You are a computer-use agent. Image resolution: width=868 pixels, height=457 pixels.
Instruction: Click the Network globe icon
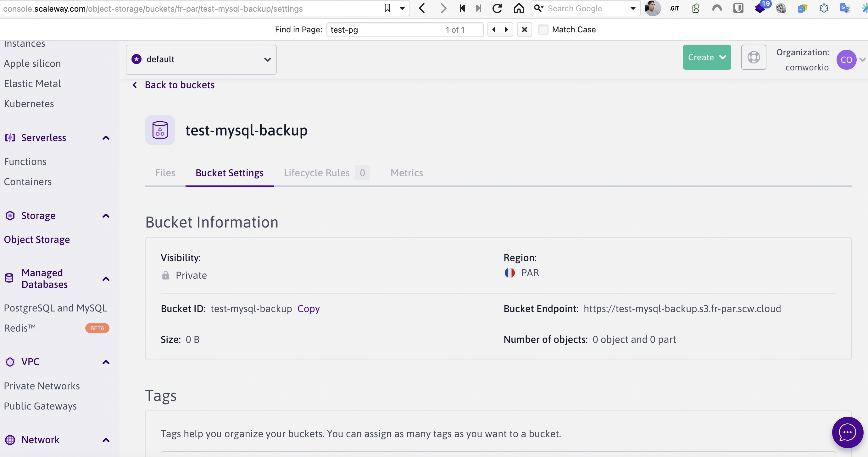click(x=10, y=440)
